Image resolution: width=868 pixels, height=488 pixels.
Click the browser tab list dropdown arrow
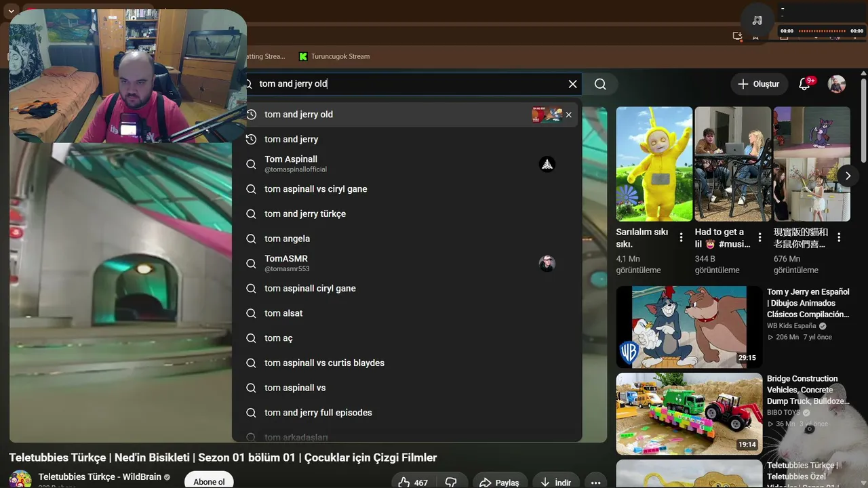(x=11, y=12)
